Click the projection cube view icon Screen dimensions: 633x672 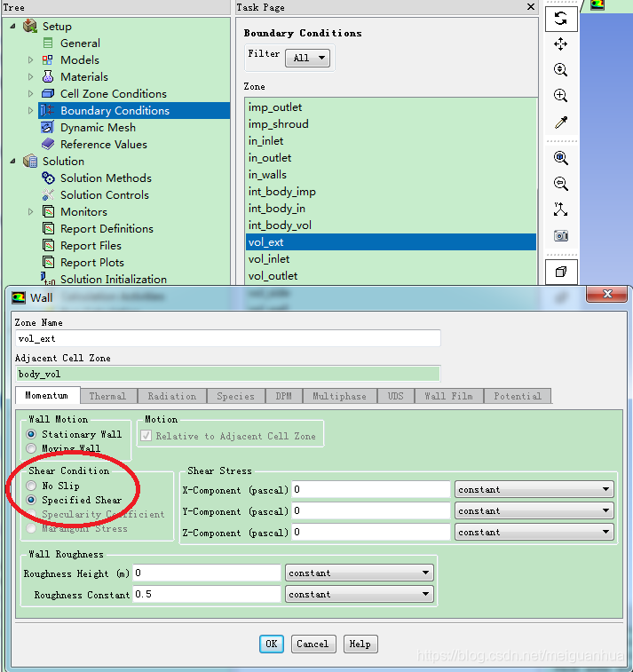pos(561,272)
